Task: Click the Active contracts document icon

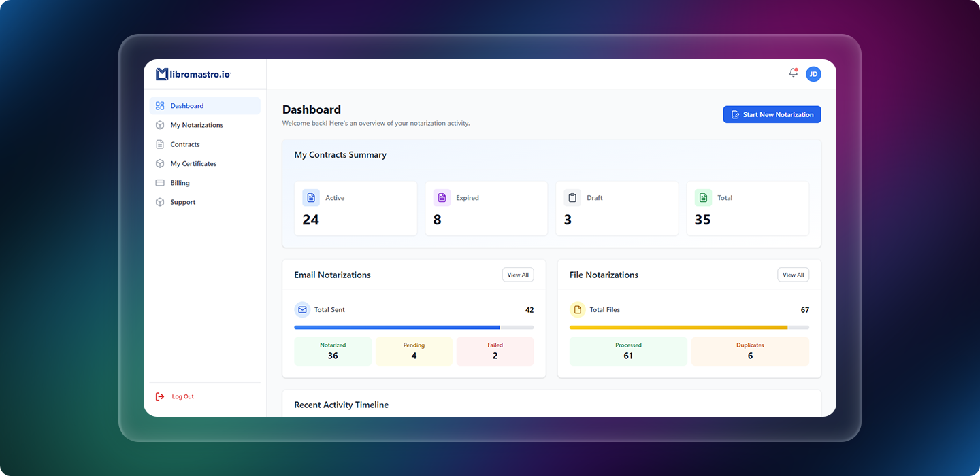Action: coord(311,198)
